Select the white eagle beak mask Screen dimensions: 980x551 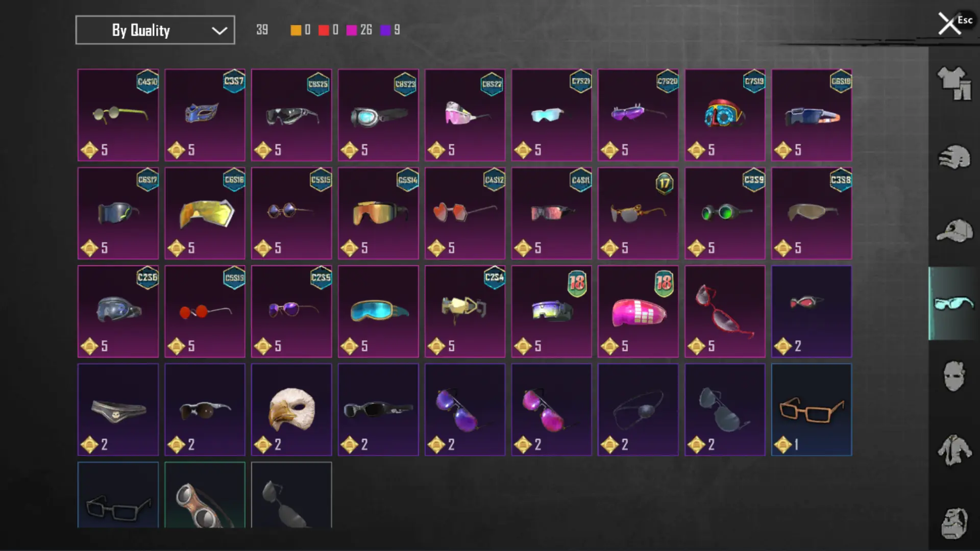(291, 410)
